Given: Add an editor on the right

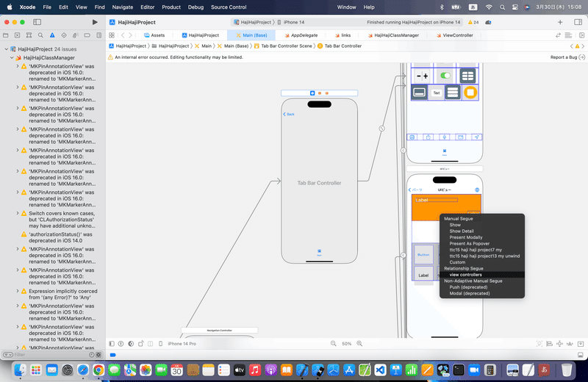Looking at the screenshot, I should point(581,35).
